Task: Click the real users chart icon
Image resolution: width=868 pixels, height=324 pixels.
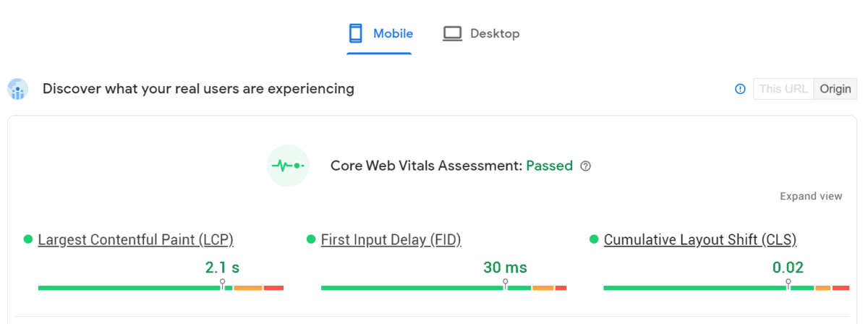Action: [x=17, y=89]
